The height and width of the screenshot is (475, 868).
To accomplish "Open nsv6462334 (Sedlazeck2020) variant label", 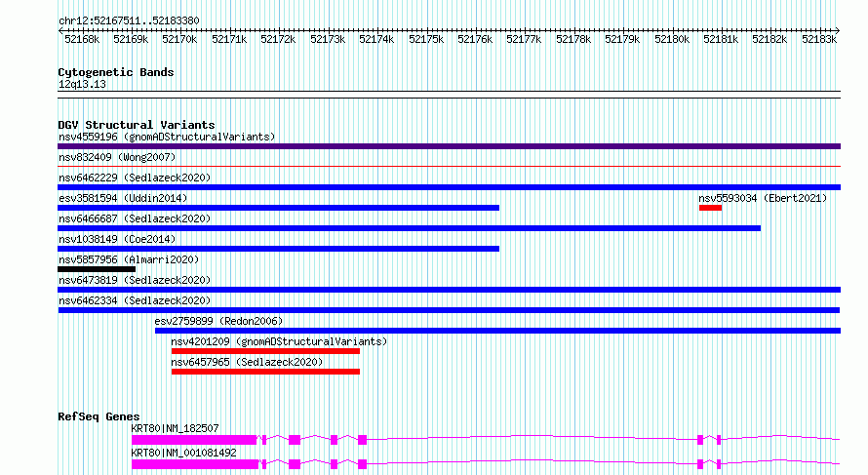I will point(135,300).
